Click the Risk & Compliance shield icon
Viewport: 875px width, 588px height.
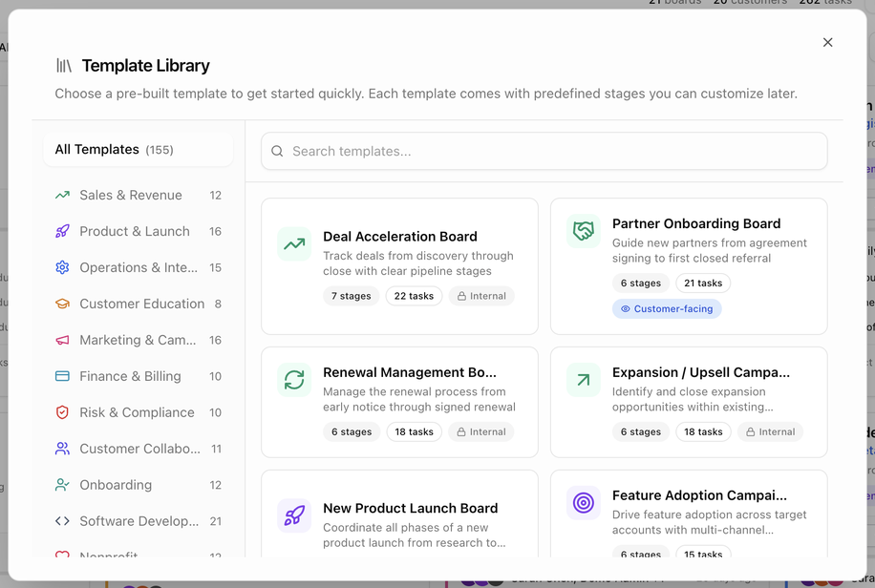pos(62,412)
